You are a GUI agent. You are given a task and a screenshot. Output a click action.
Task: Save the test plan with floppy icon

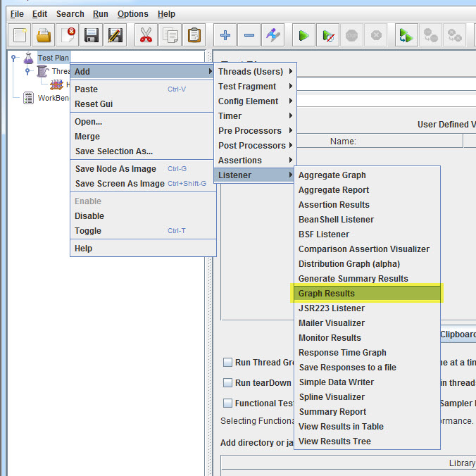[92, 35]
